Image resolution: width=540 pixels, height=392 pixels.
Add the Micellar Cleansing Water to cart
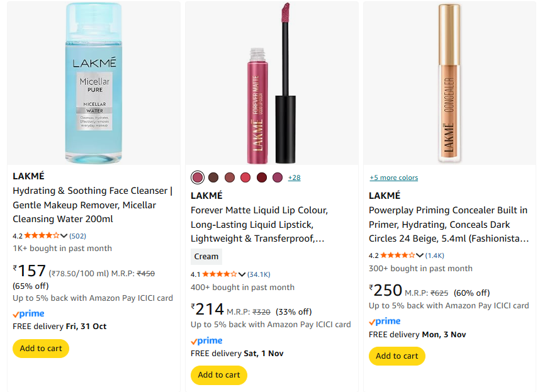click(x=41, y=349)
